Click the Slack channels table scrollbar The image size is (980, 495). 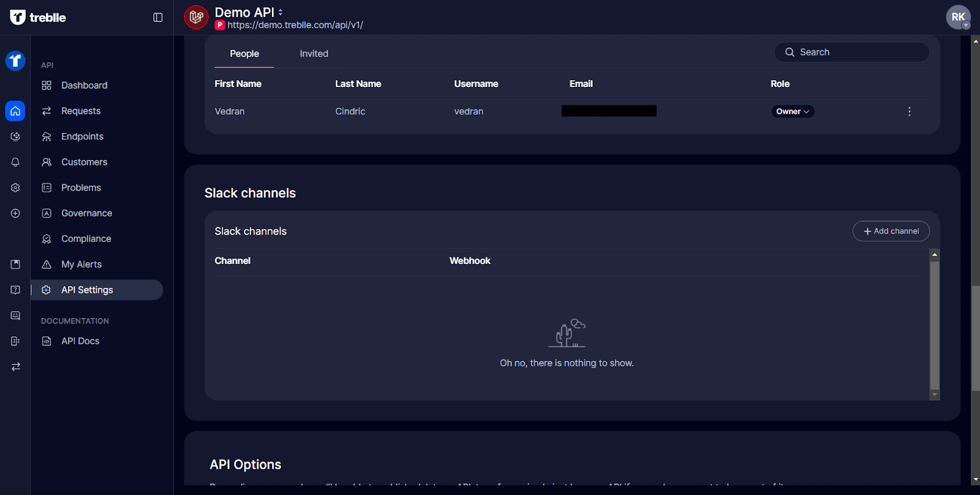[934, 325]
